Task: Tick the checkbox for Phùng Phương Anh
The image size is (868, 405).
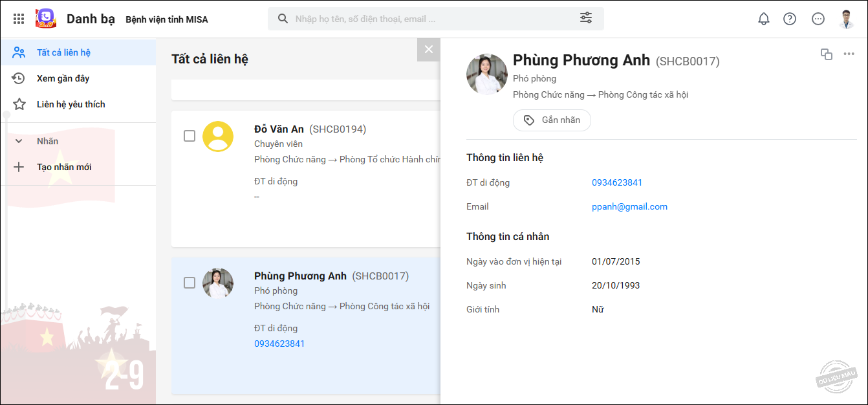Action: 190,283
